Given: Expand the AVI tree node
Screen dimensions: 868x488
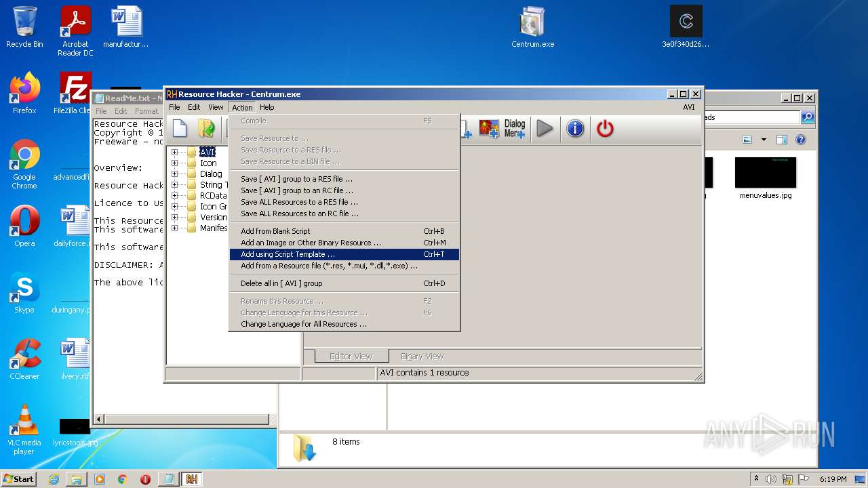Looking at the screenshot, I should coord(174,152).
